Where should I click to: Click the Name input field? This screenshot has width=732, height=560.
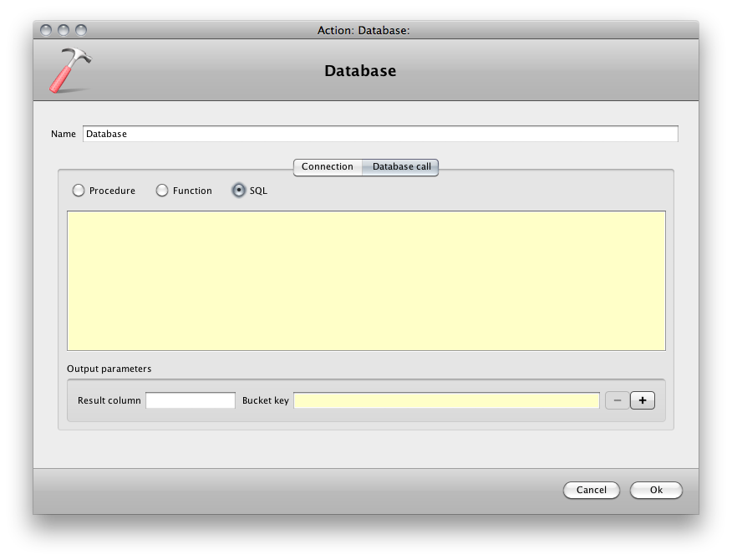380,134
